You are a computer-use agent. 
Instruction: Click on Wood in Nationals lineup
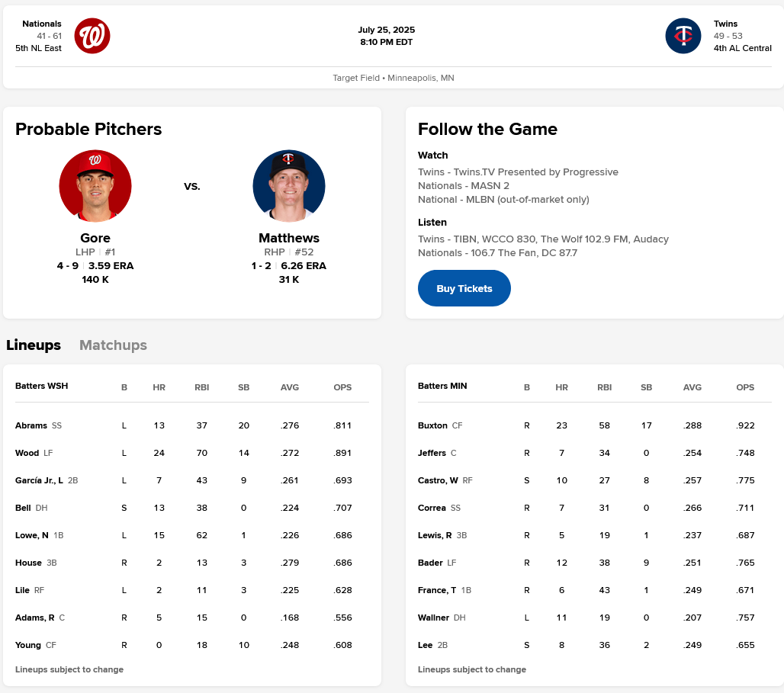pos(27,453)
